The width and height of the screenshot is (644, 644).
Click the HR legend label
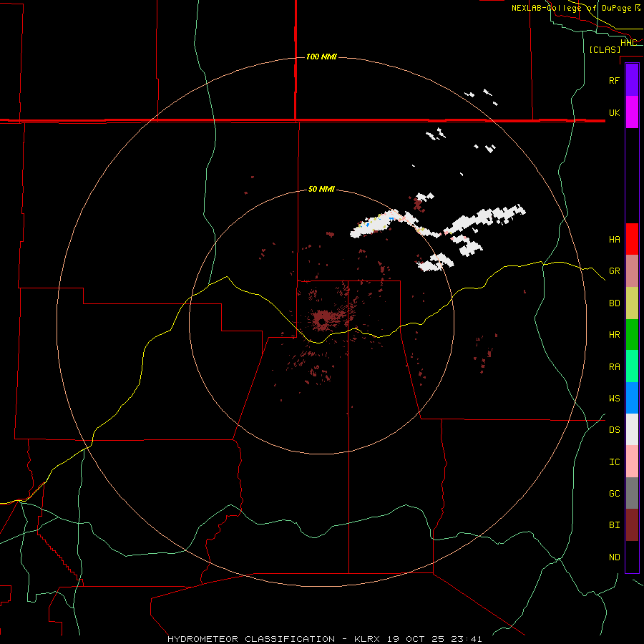coord(614,335)
